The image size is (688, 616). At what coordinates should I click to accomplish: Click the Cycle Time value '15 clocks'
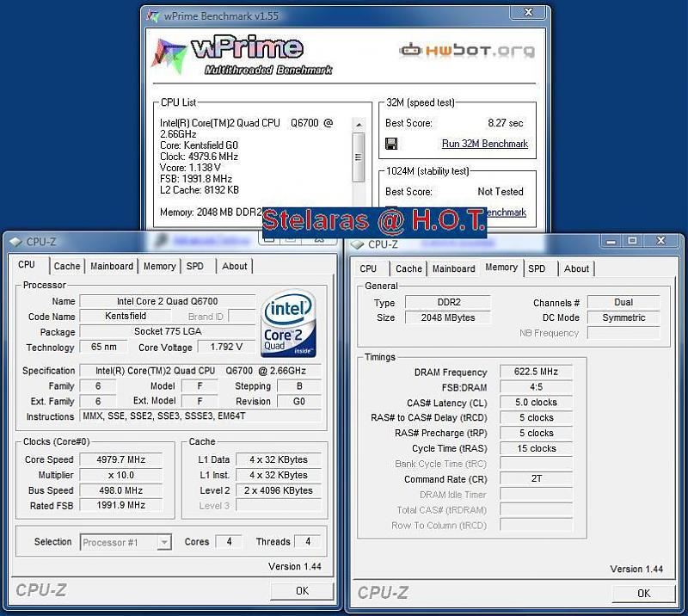pos(536,448)
